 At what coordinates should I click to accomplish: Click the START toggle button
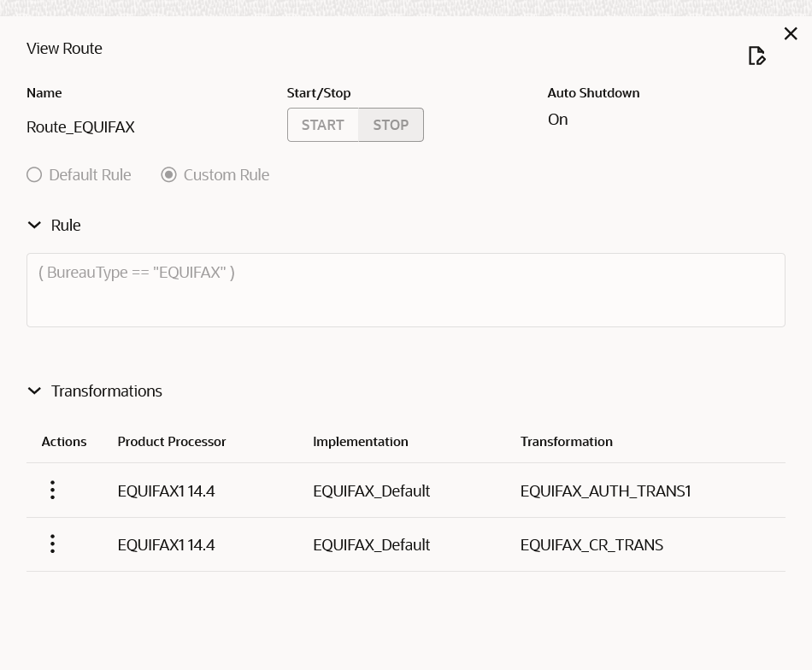click(322, 125)
